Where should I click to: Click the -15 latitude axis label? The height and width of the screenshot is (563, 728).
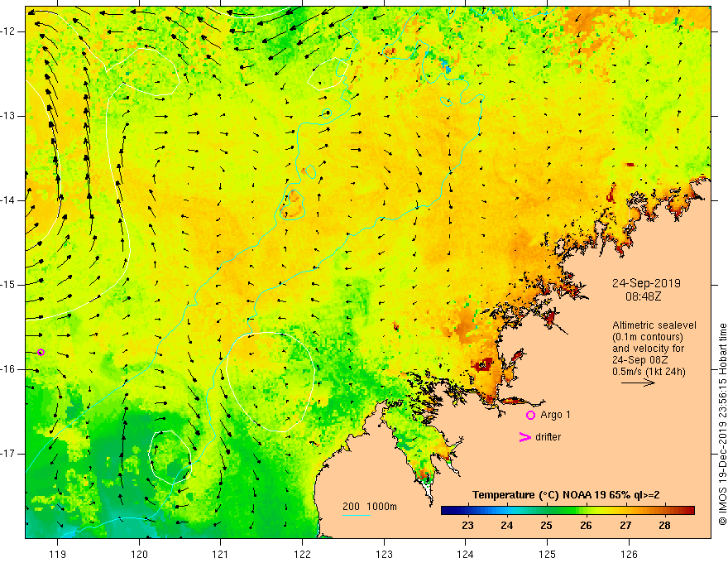(x=8, y=285)
